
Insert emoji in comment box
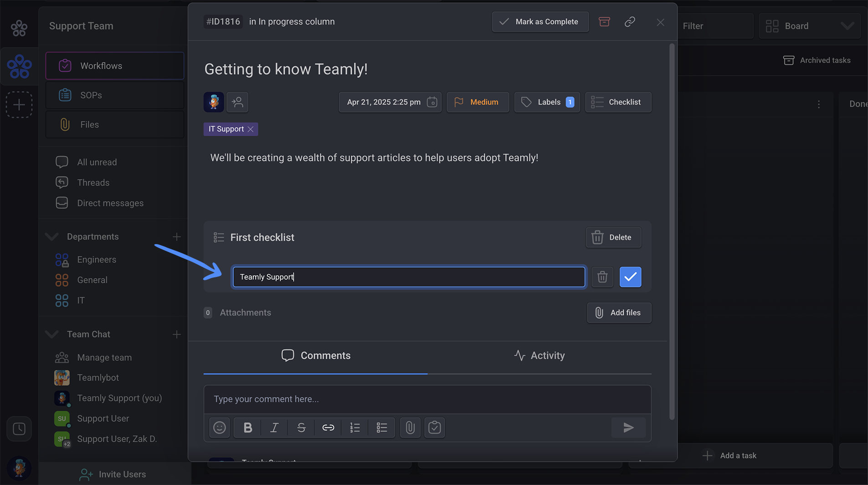point(220,428)
